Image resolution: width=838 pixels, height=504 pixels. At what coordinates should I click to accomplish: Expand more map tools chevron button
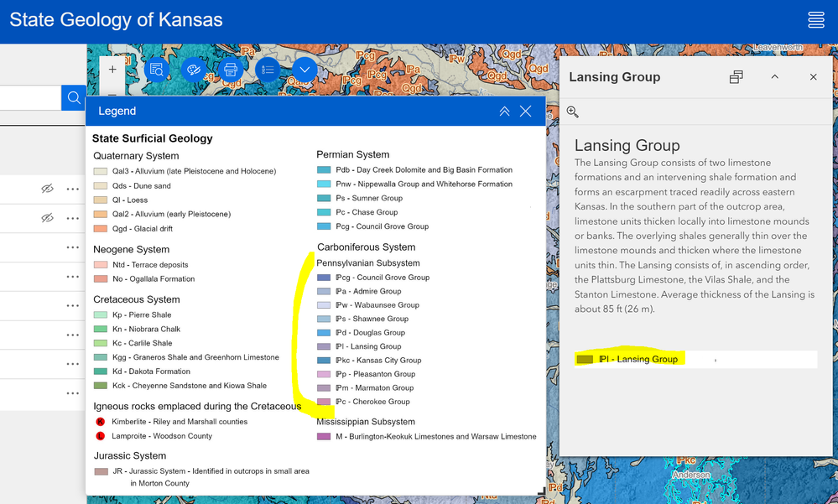(304, 70)
